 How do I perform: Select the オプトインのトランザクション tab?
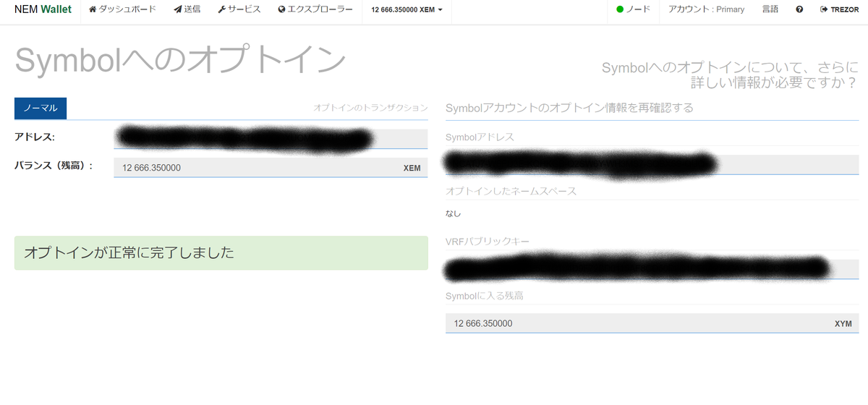pyautogui.click(x=370, y=108)
